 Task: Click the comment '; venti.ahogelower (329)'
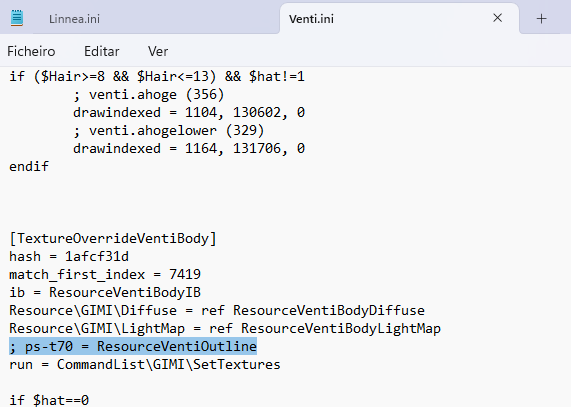(169, 130)
